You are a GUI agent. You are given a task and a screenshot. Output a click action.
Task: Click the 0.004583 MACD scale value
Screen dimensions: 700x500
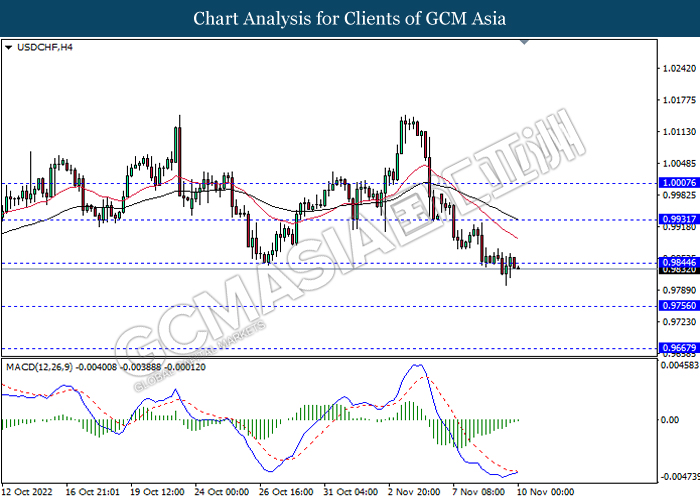pos(679,365)
